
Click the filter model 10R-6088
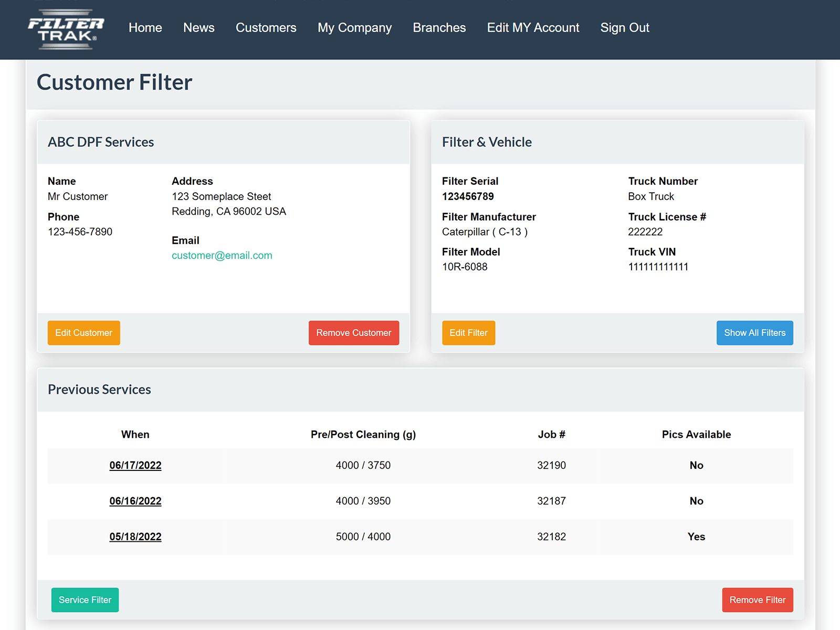(465, 267)
